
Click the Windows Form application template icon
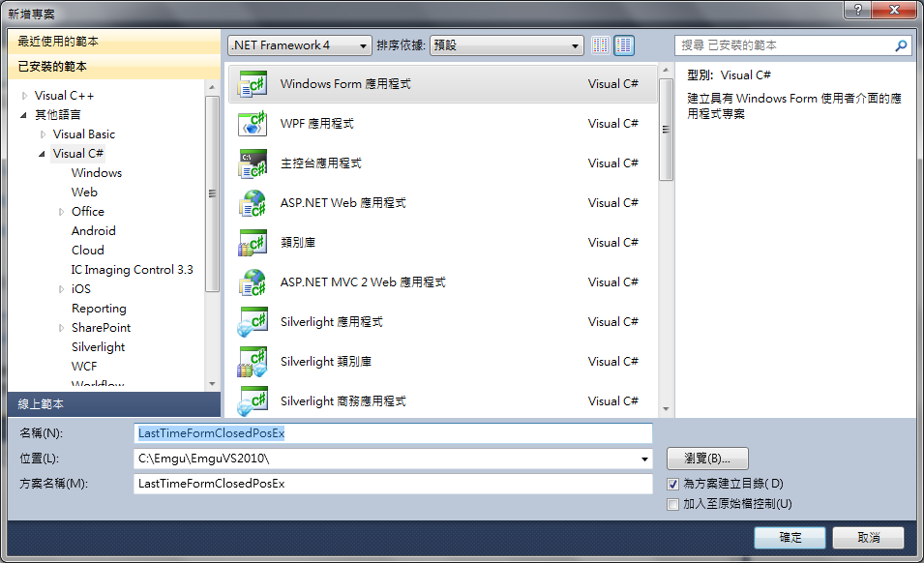point(253,84)
